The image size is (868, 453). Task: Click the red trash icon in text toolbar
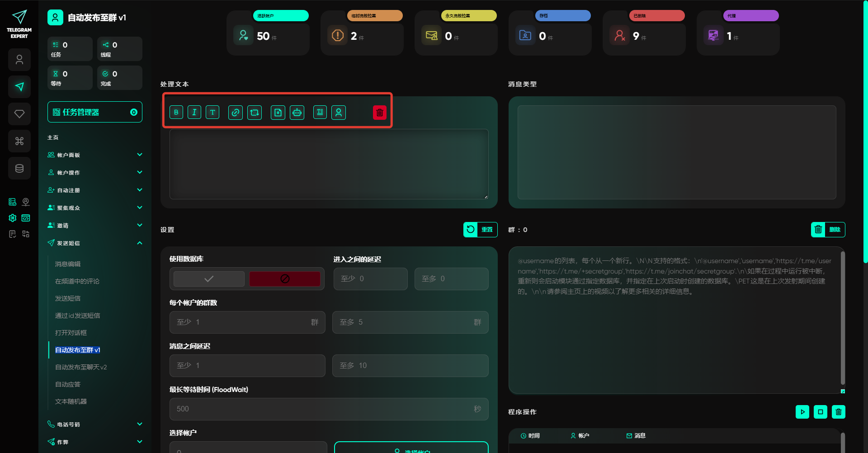pos(379,113)
